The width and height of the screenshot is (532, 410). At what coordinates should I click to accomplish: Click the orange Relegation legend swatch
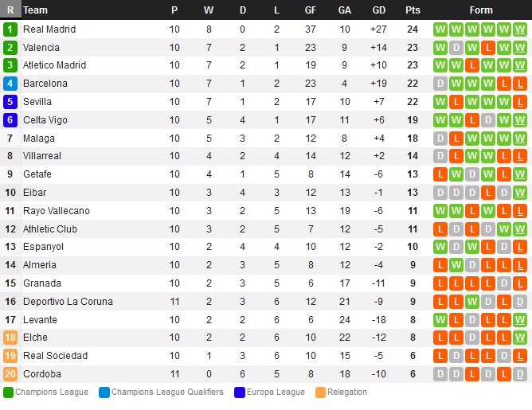(x=320, y=392)
